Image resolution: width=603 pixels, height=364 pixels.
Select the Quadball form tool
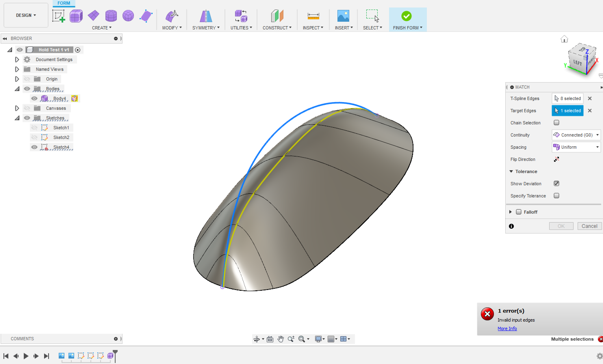click(x=128, y=16)
